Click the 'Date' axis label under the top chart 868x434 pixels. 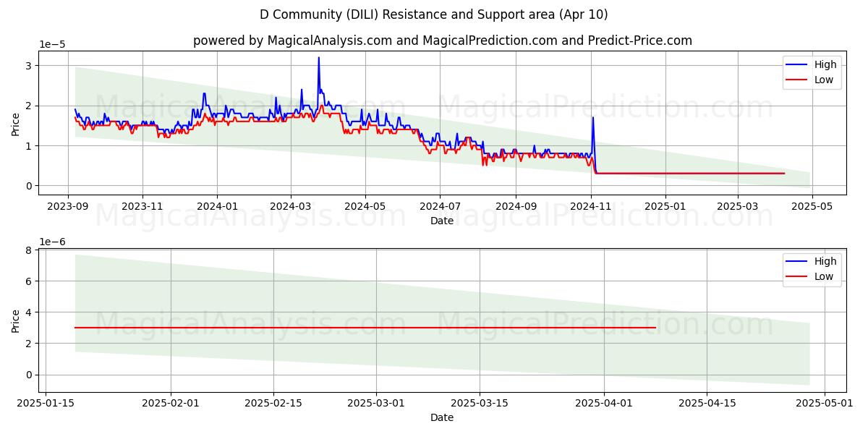pos(442,221)
